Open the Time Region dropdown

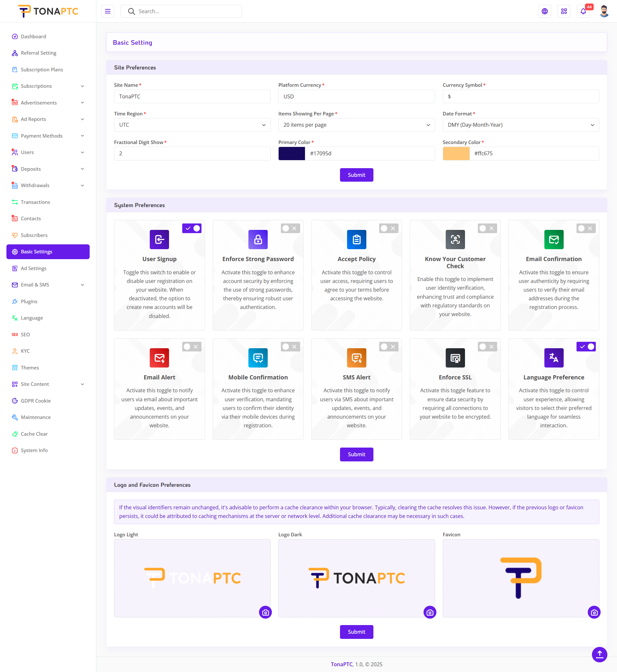[192, 125]
